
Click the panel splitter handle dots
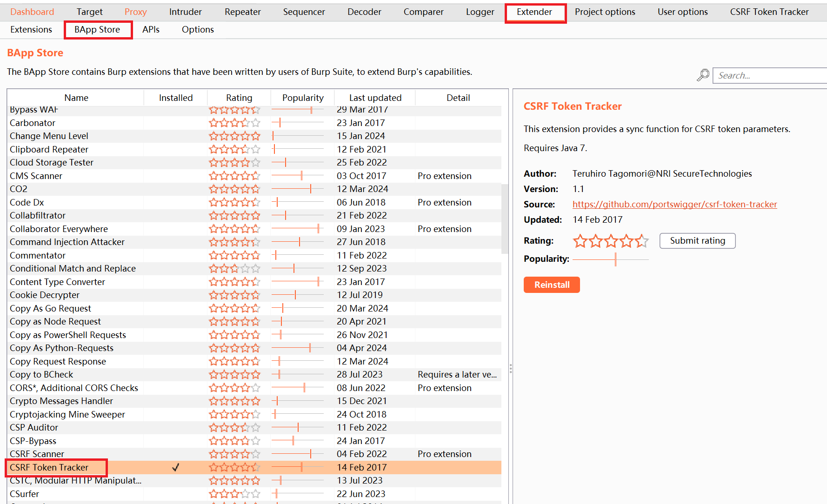click(x=511, y=369)
